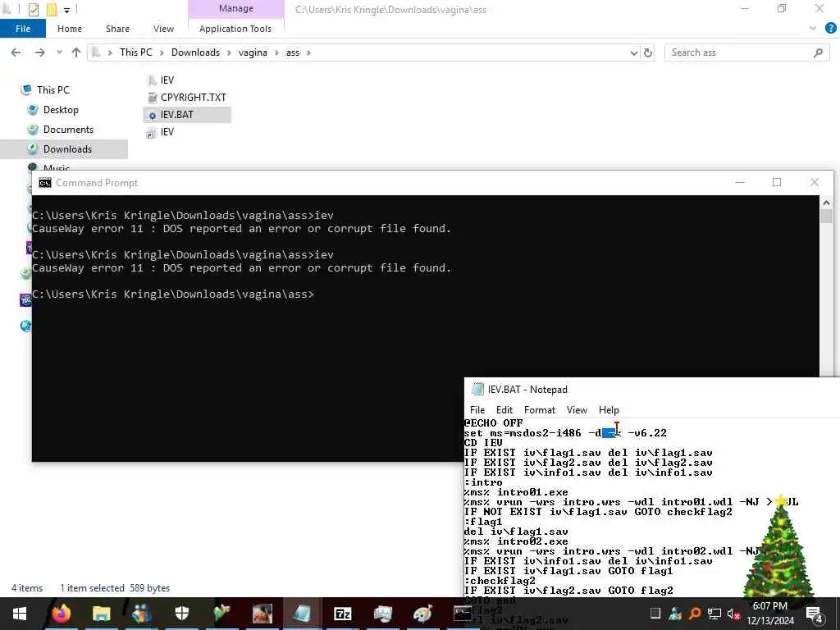The image size is (840, 630).
Task: Click the muted volume tray icon
Action: click(x=733, y=614)
